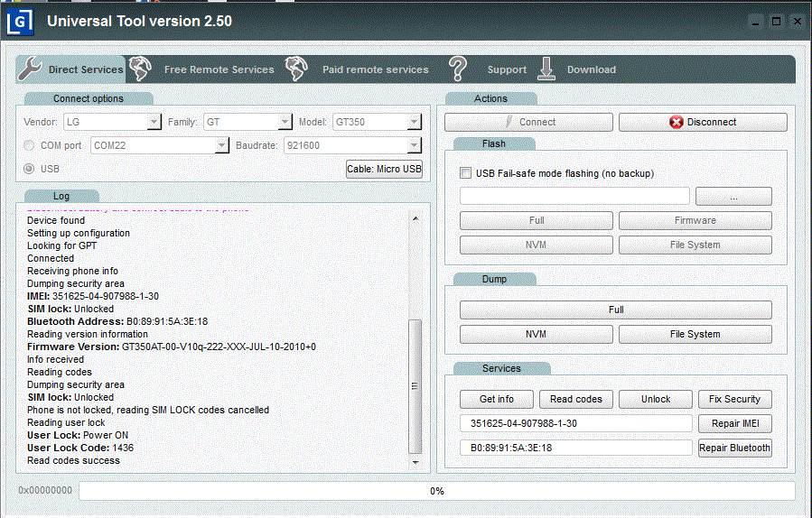Viewport: 812px width, 518px height.
Task: Click the Flash NVM button
Action: point(536,245)
